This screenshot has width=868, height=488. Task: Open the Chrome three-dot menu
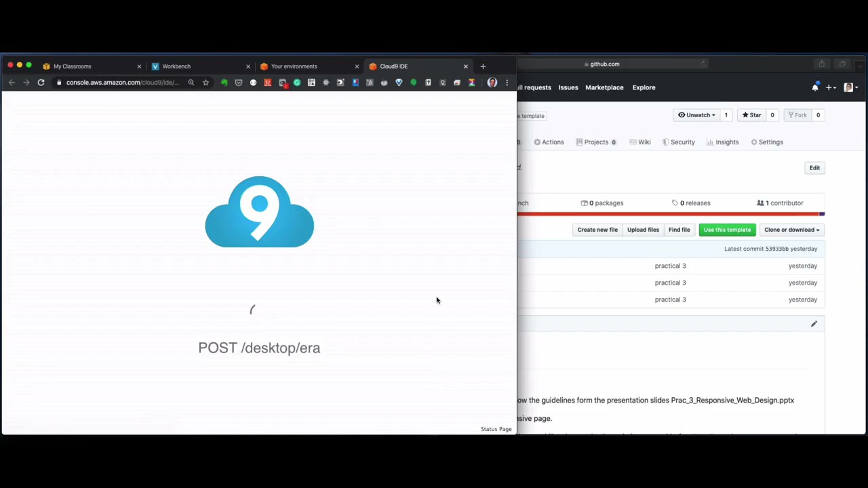click(x=507, y=83)
